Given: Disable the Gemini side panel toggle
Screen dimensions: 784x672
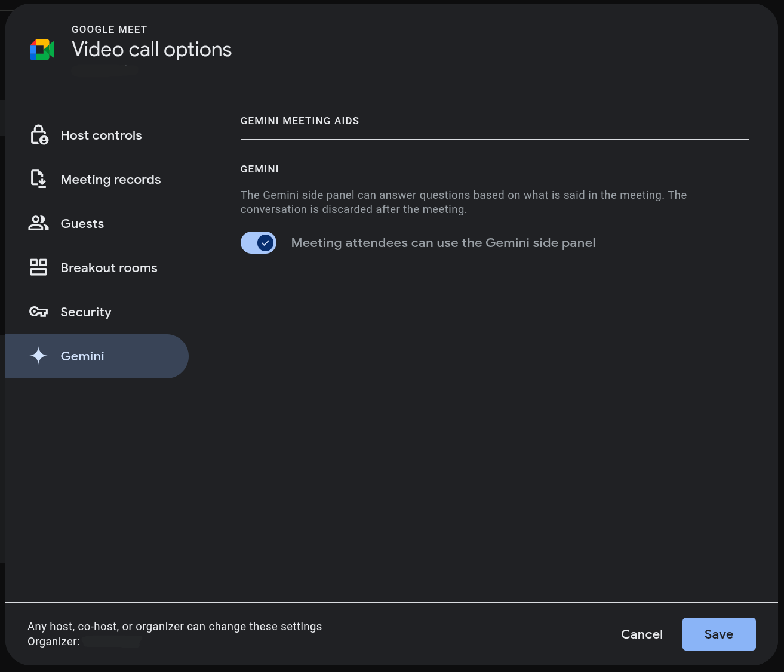Looking at the screenshot, I should click(259, 243).
